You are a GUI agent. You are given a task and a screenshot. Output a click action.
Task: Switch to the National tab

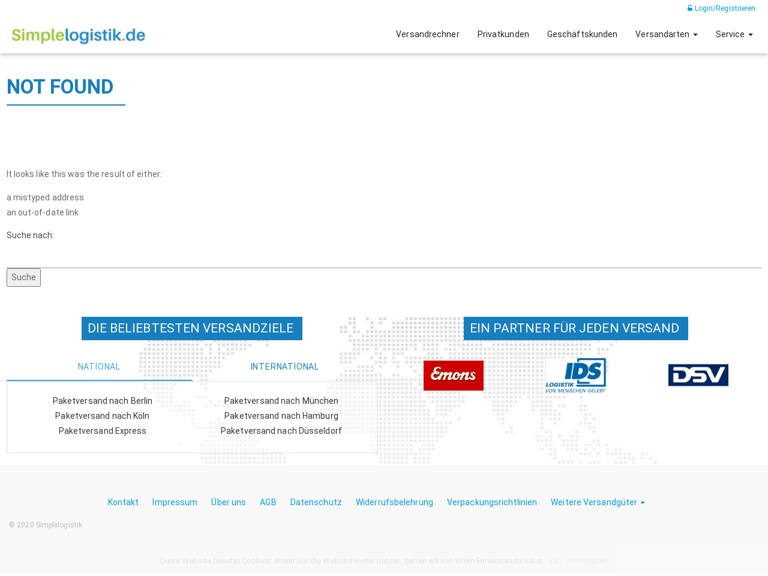(99, 367)
